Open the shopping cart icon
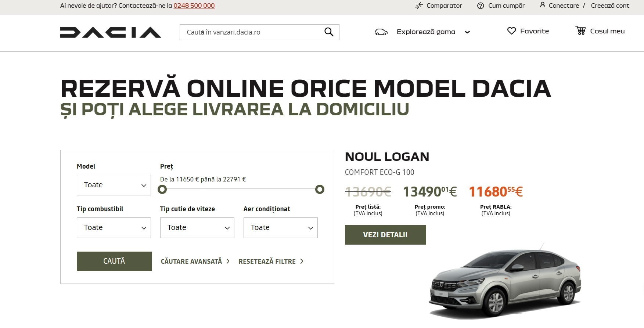The width and height of the screenshot is (644, 328). click(580, 31)
